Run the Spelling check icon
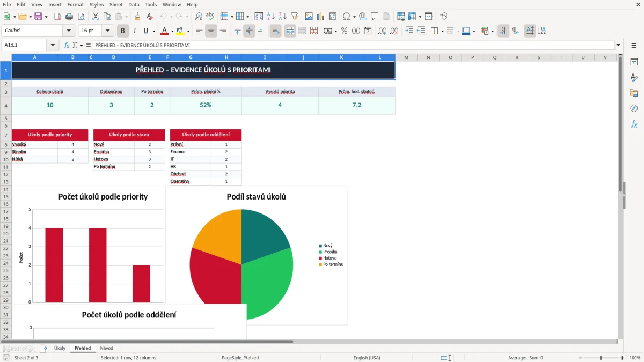 click(x=210, y=17)
